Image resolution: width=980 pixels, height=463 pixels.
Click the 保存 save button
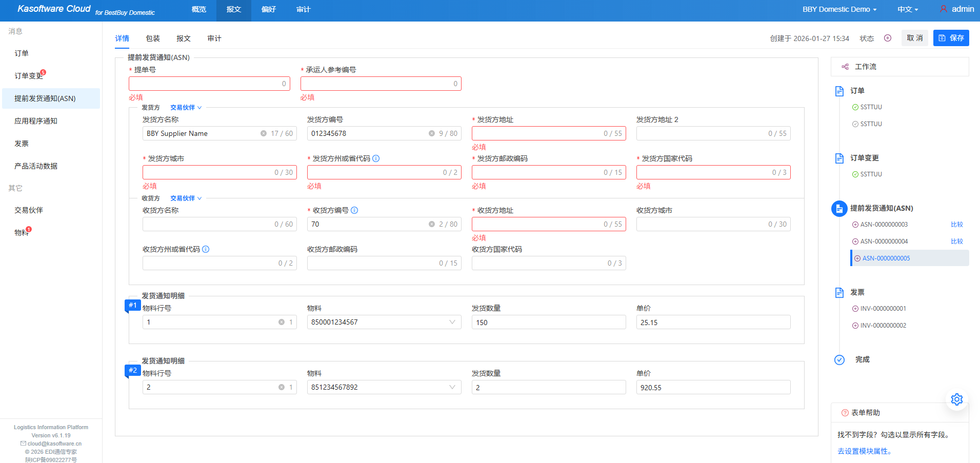[951, 38]
